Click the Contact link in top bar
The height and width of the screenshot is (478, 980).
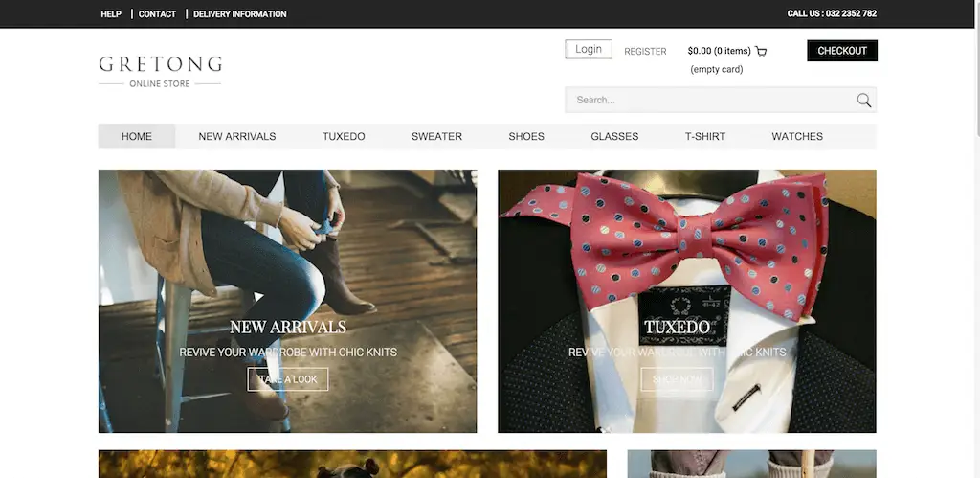[157, 14]
